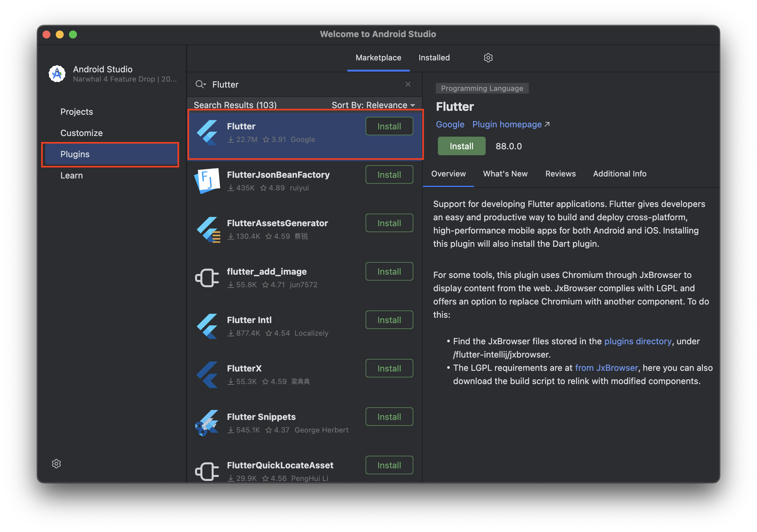Open the plugins settings gear next to Installed
This screenshot has height=532, width=757.
click(488, 58)
